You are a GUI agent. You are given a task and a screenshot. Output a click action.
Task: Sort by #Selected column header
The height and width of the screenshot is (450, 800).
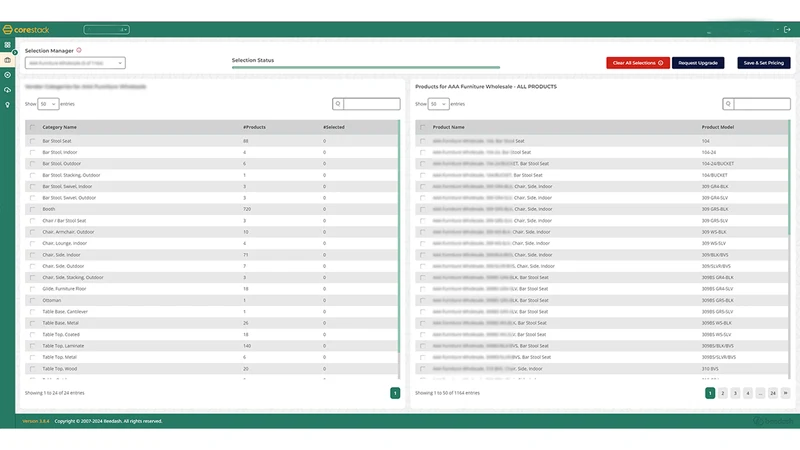pos(334,127)
